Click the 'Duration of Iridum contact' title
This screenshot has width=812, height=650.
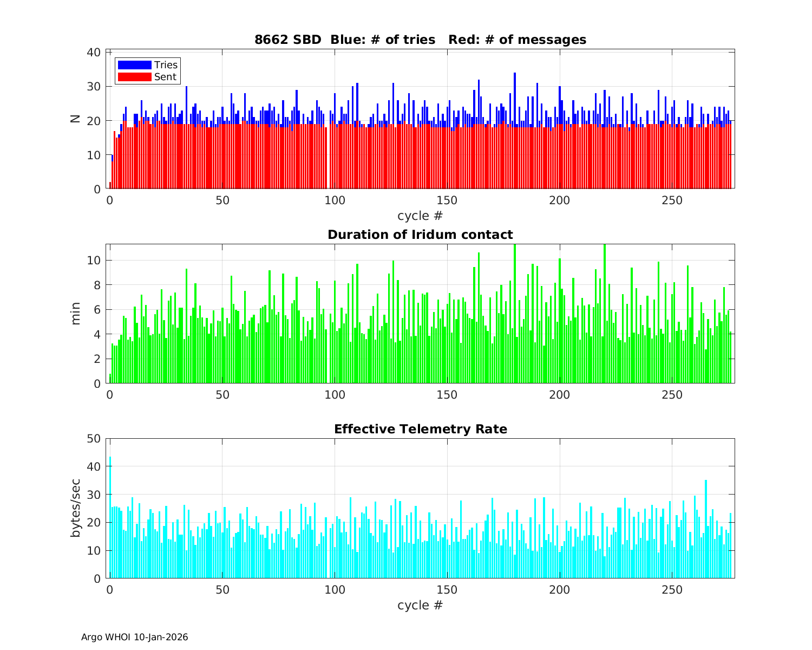pos(420,235)
